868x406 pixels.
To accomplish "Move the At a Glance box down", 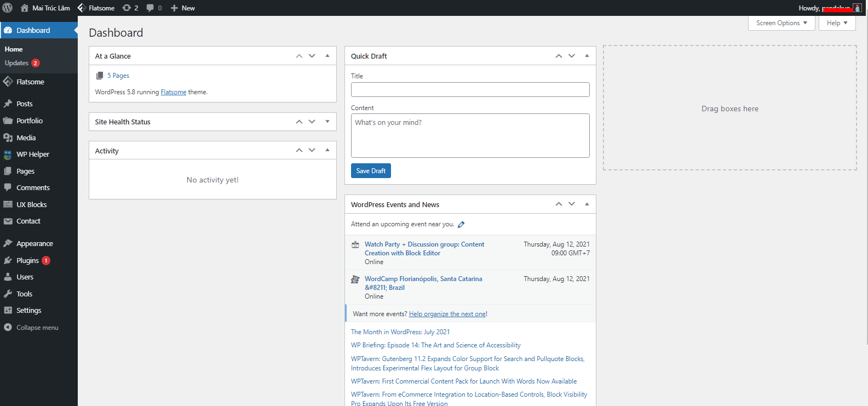I will point(312,56).
